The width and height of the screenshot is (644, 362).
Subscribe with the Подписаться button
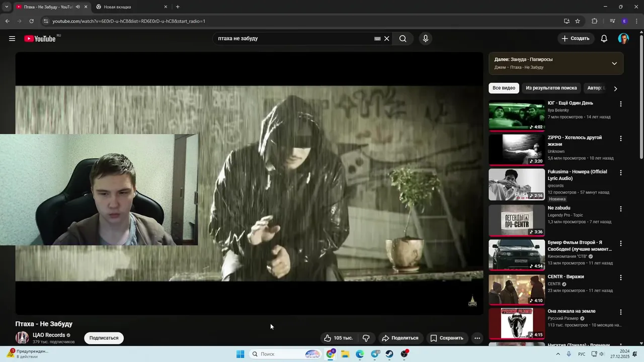point(104,338)
